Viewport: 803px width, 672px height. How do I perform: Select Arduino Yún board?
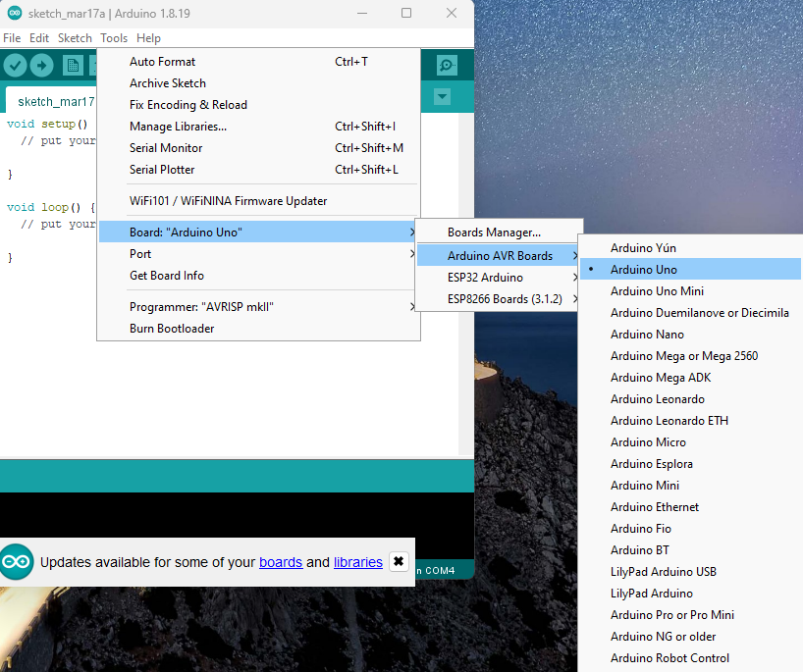click(x=690, y=248)
